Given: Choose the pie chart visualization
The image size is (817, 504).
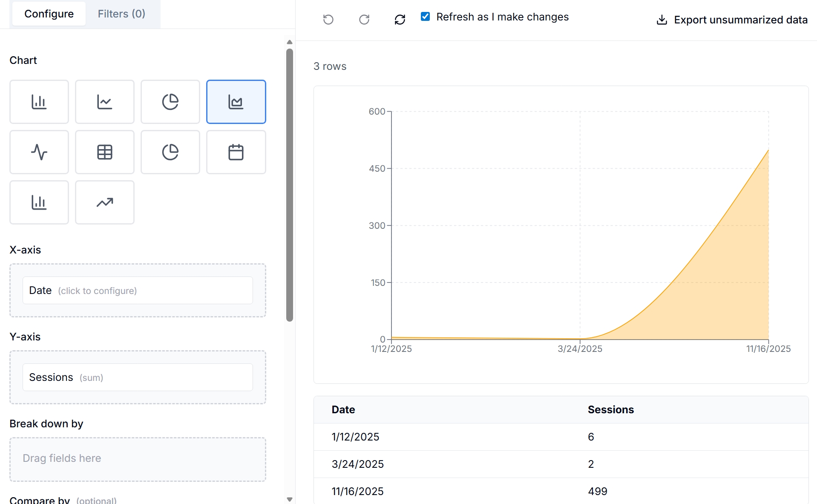Looking at the screenshot, I should point(170,101).
